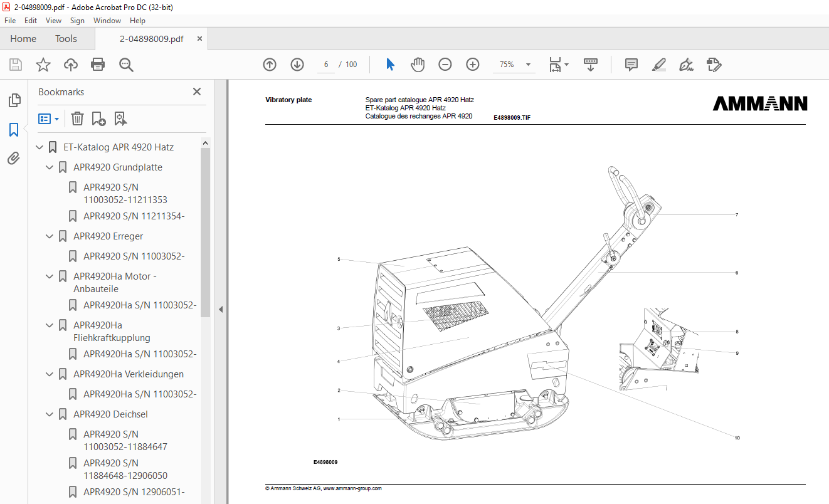Viewport: 829px width, 504px height.
Task: Go to previous page with the up arrow
Action: pyautogui.click(x=270, y=65)
